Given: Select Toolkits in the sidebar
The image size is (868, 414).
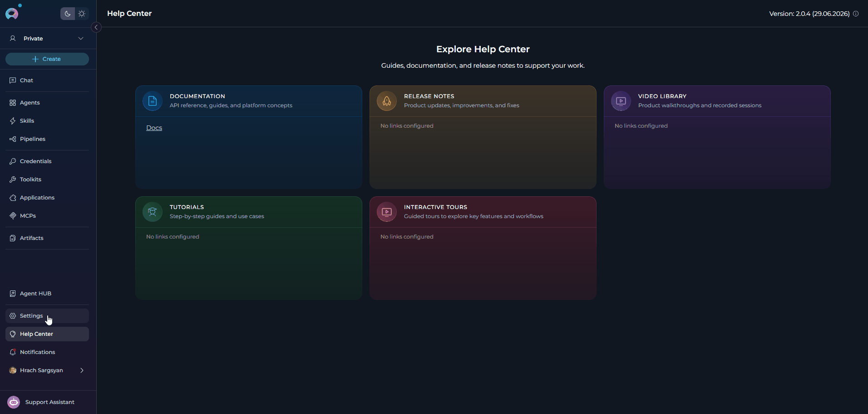Looking at the screenshot, I should [47, 180].
